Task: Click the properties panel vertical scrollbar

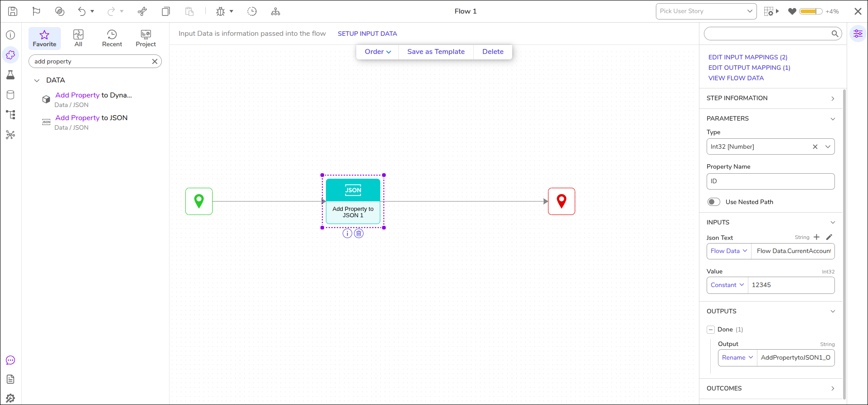Action: click(x=844, y=245)
